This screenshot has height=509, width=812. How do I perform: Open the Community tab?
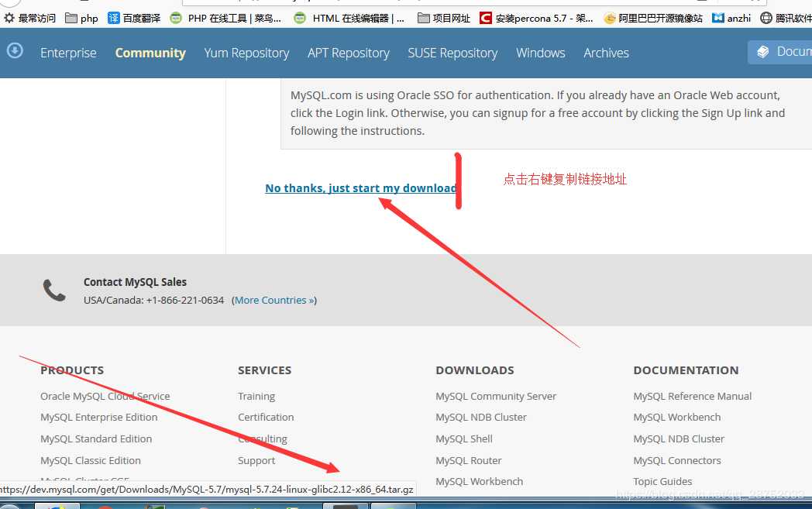(150, 53)
